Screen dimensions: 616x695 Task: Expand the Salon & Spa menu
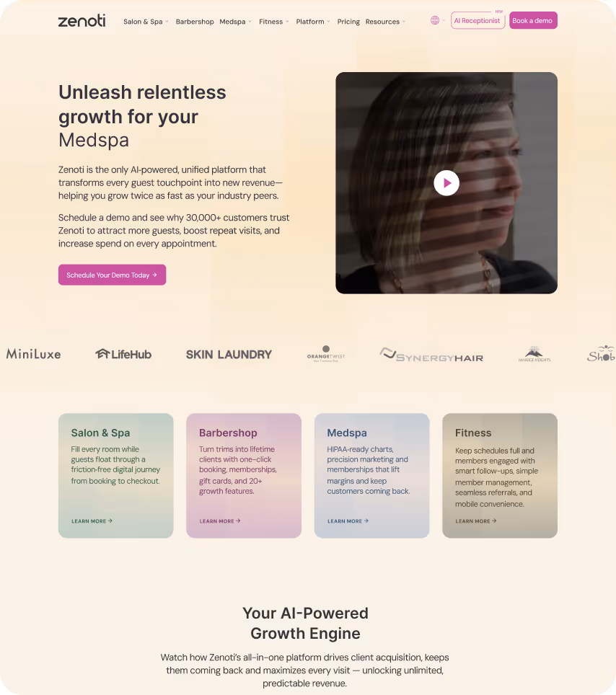tap(146, 22)
